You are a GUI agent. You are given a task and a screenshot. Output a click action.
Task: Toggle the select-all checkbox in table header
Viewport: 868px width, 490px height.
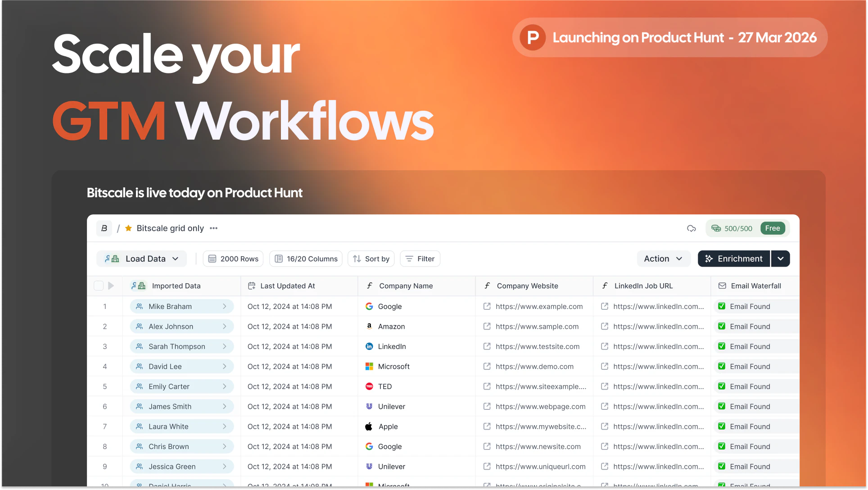(99, 286)
